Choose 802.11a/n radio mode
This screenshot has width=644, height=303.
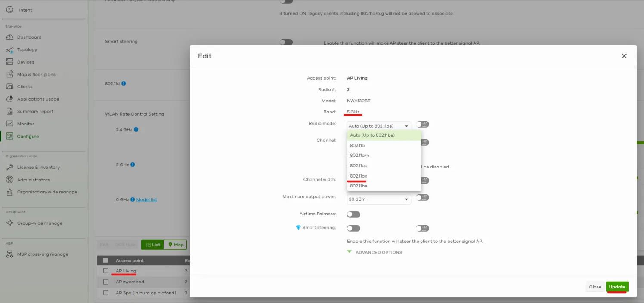(384, 156)
